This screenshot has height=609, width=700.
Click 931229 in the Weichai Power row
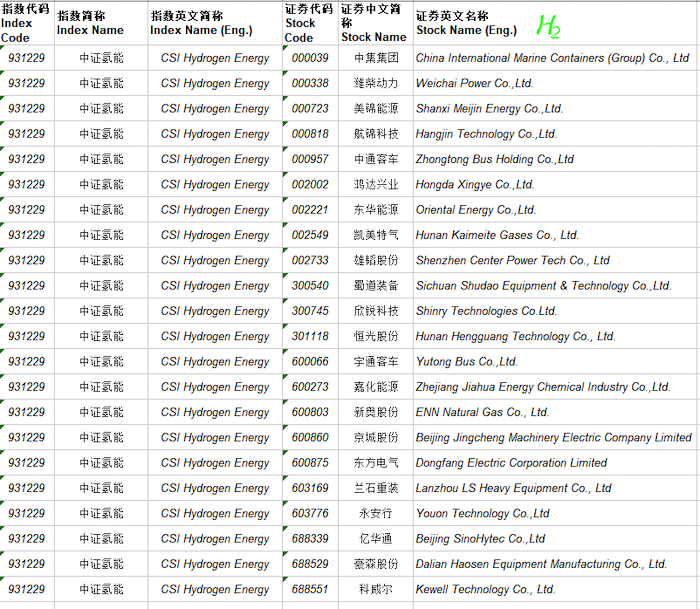(x=27, y=83)
